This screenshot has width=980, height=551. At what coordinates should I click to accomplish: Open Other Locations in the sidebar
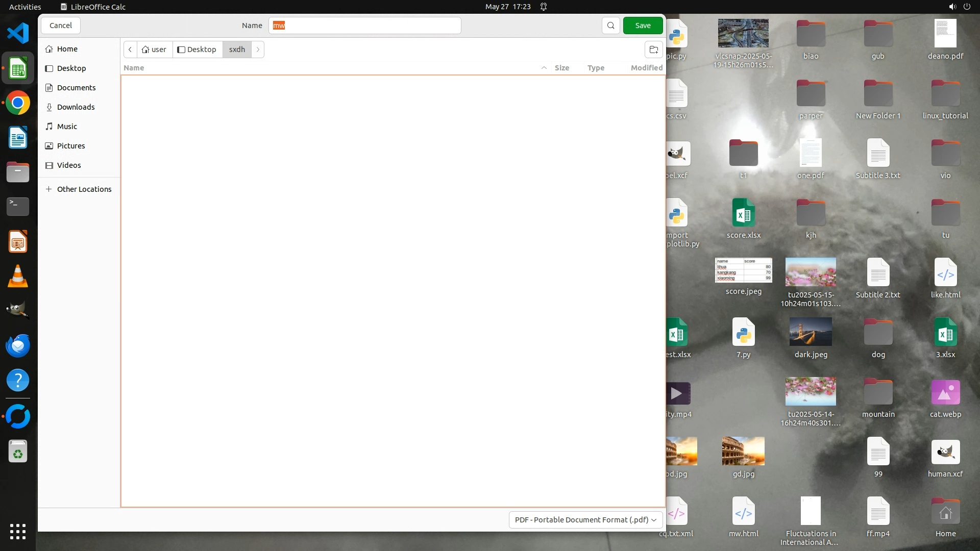pos(84,189)
